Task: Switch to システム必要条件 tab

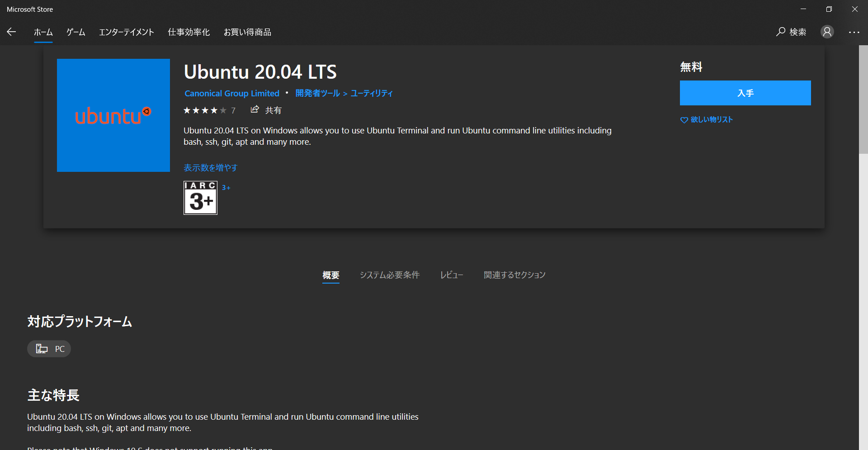Action: 390,275
